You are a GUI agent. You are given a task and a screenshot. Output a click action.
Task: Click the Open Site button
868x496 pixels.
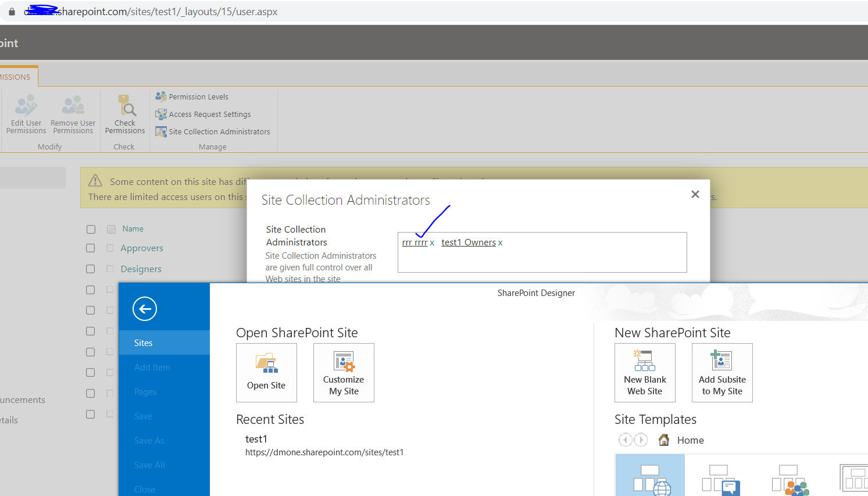[266, 373]
